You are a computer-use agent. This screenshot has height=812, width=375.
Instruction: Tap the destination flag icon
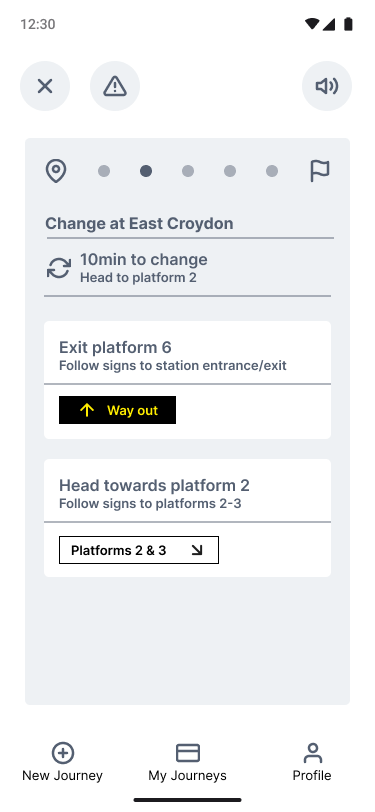[x=320, y=171]
